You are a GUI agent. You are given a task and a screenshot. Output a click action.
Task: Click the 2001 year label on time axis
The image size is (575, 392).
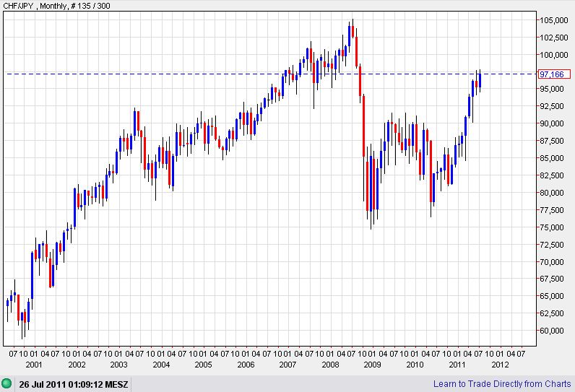point(34,365)
